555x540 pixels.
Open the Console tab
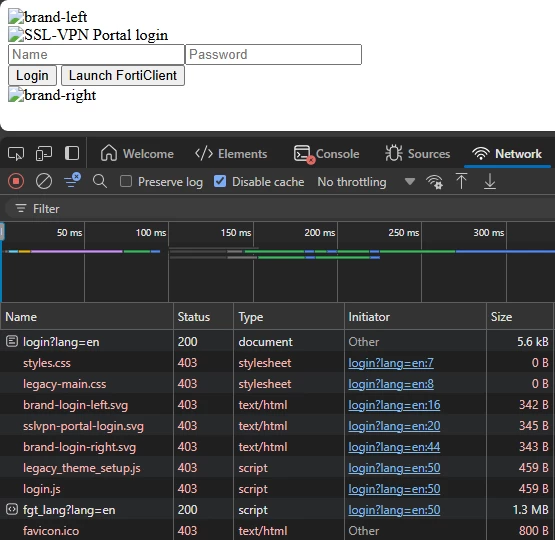pos(326,154)
